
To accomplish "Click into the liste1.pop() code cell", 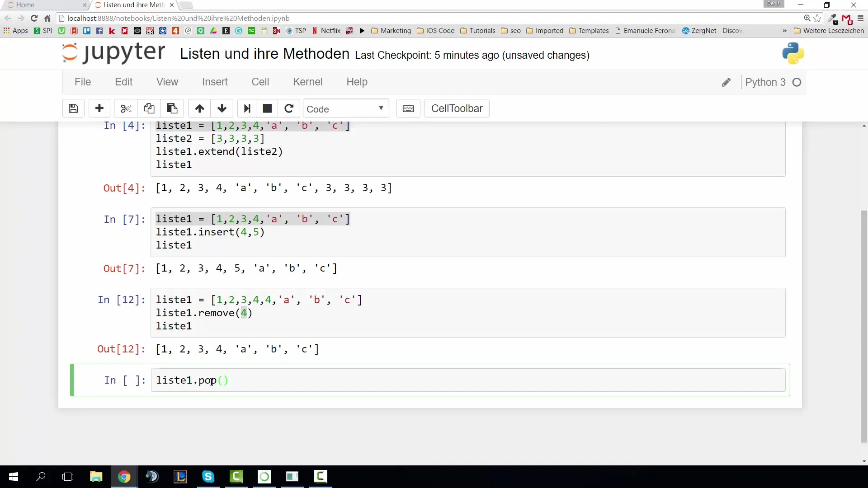I will 468,380.
